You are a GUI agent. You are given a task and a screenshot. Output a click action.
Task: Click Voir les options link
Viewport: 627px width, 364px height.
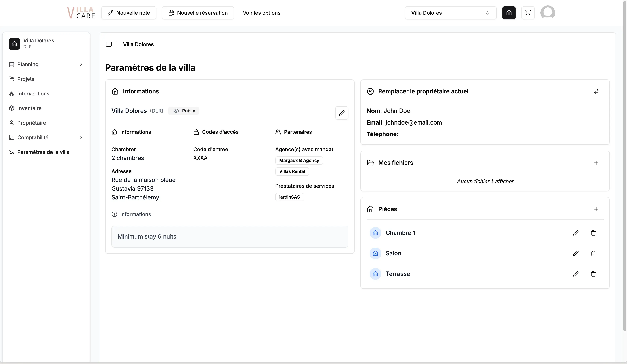[261, 13]
